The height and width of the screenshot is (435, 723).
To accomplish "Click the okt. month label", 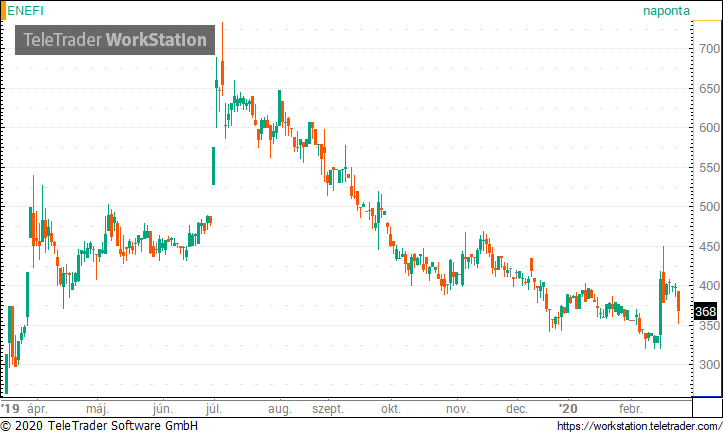I will 391,409.
